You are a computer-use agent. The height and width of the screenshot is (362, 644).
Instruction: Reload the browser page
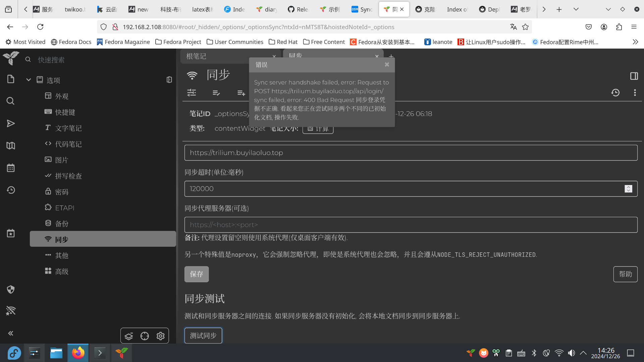pos(40,27)
